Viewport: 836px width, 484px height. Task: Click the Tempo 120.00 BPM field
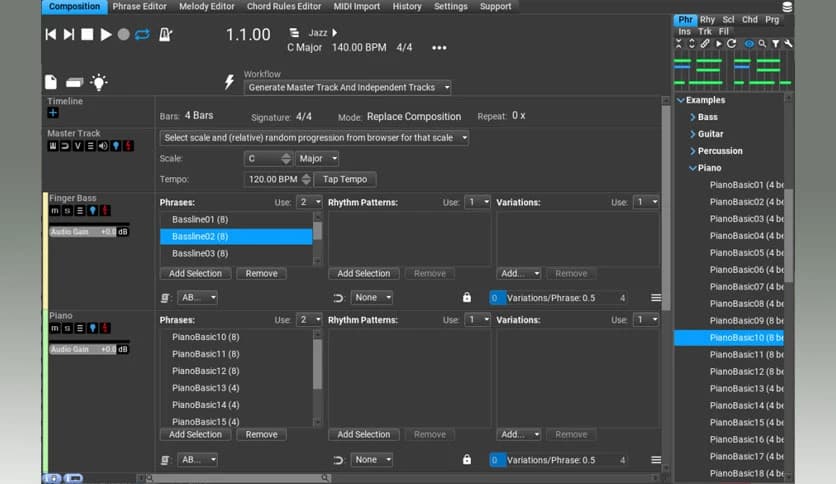click(x=272, y=179)
